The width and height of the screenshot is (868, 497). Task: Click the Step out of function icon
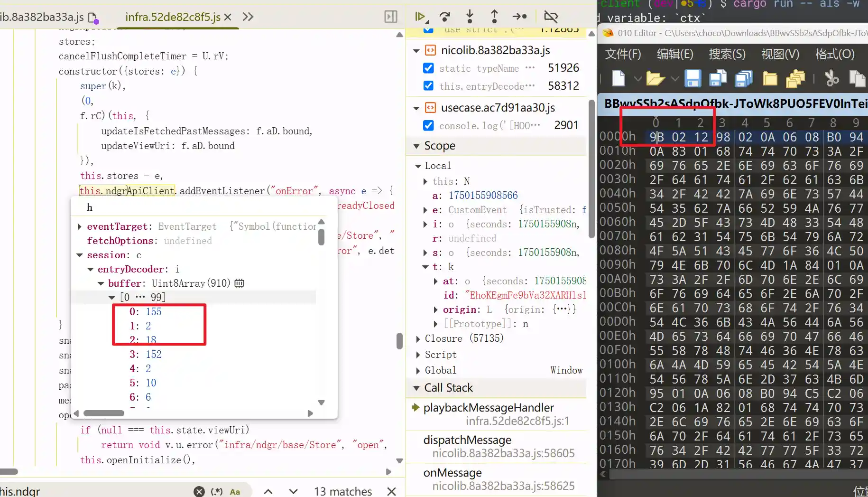click(x=494, y=17)
